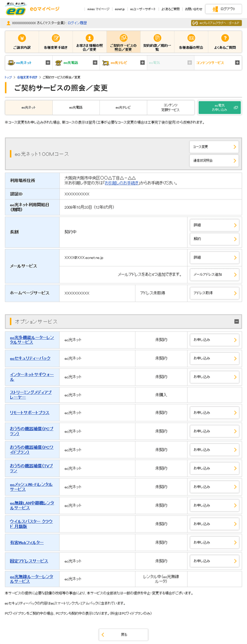The height and width of the screenshot is (644, 247).
Task: Open the ご請求内訳 yen icon menu
Action: tap(22, 42)
